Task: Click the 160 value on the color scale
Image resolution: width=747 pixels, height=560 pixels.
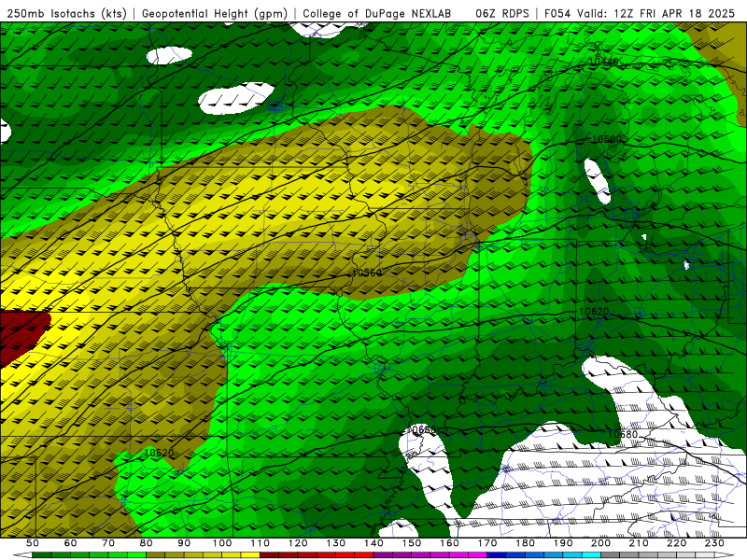Action: point(449,543)
